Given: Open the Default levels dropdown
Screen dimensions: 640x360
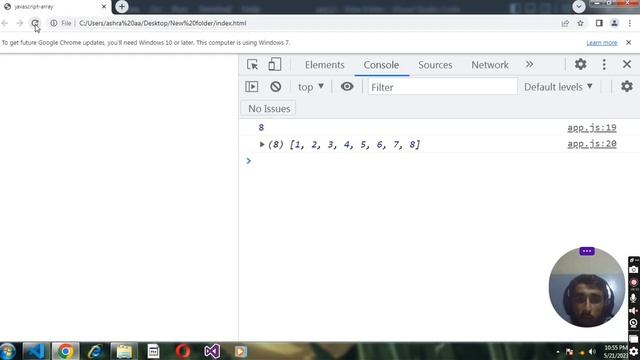Looking at the screenshot, I should coord(558,87).
